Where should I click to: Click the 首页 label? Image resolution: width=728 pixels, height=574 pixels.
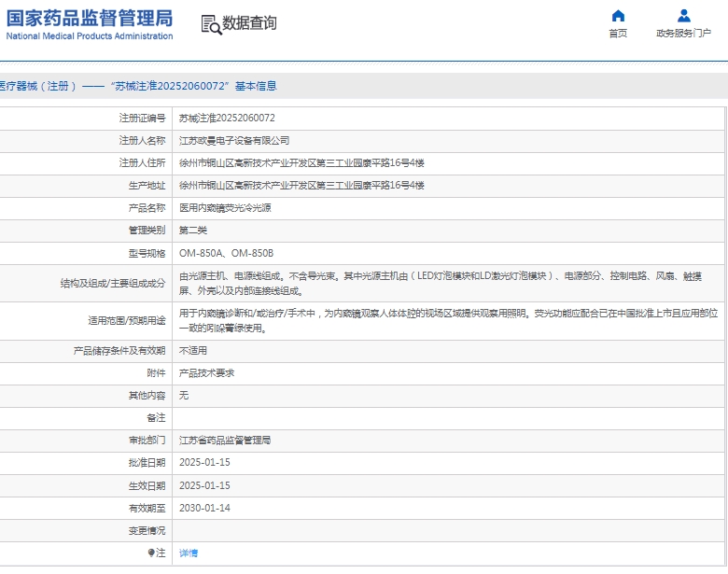(618, 34)
